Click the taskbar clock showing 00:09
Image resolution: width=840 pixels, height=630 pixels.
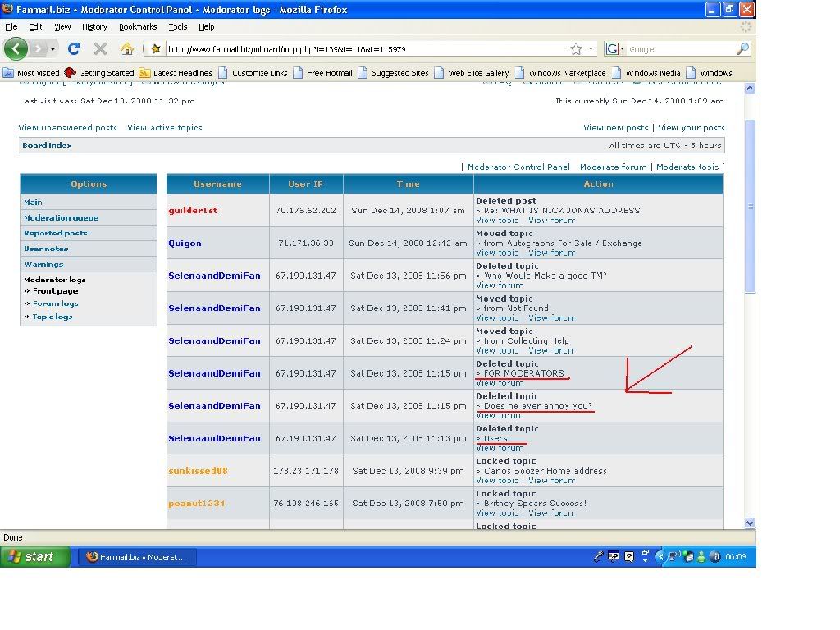click(x=736, y=557)
